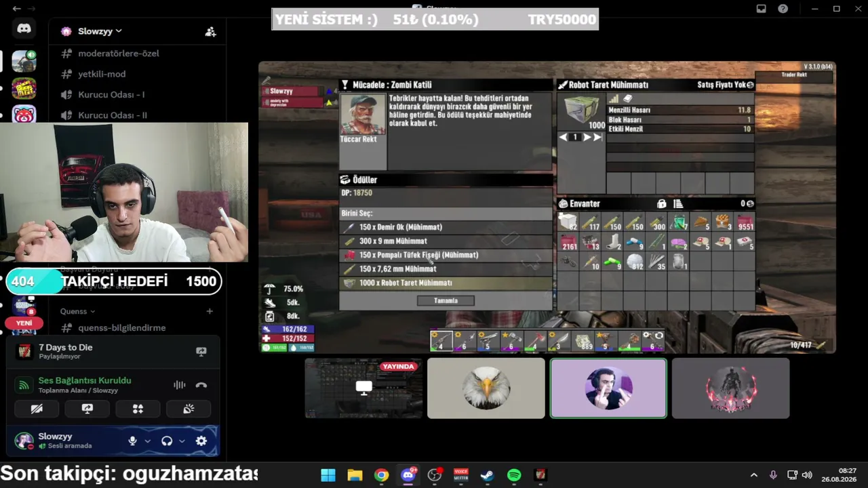Open the taskbar clock and date

click(x=839, y=475)
